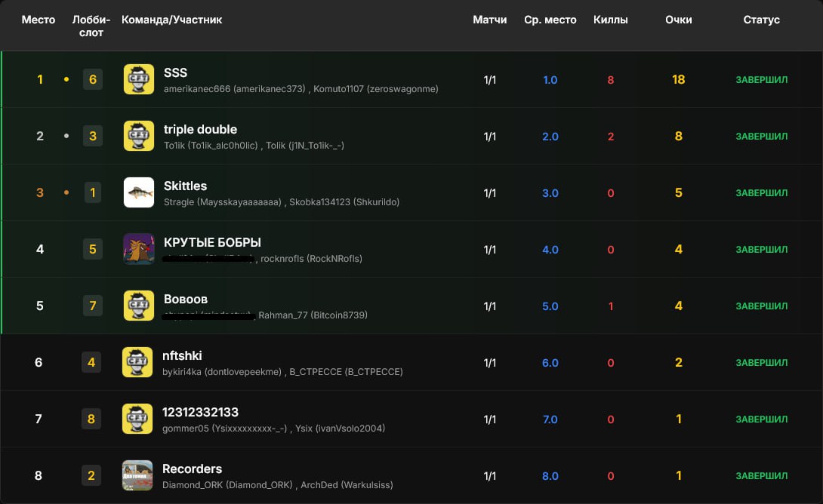Screen dimensions: 823x504
Task: Click the Recorders team name
Action: tap(192, 469)
